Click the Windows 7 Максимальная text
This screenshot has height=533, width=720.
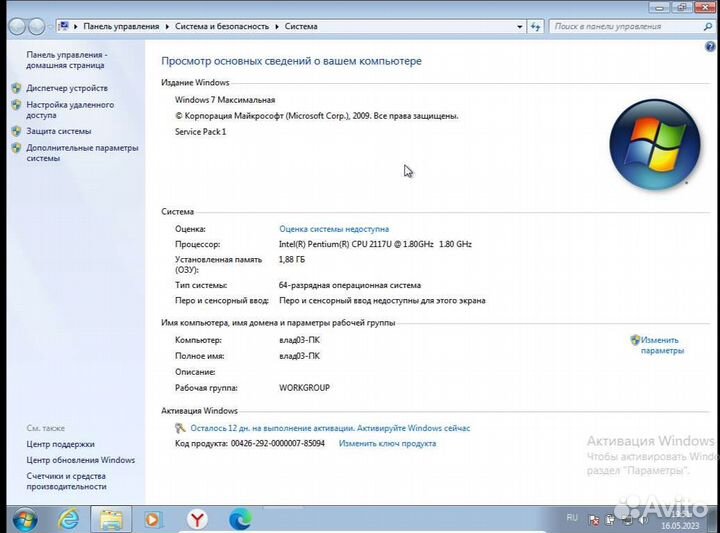[x=225, y=100]
